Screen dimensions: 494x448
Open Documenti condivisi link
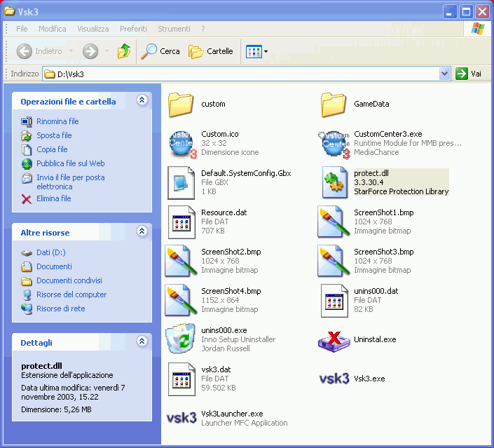(69, 280)
